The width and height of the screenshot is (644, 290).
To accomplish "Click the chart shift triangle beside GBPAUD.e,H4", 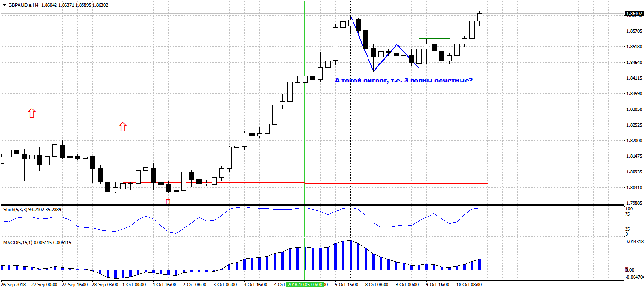I will click(x=5, y=5).
